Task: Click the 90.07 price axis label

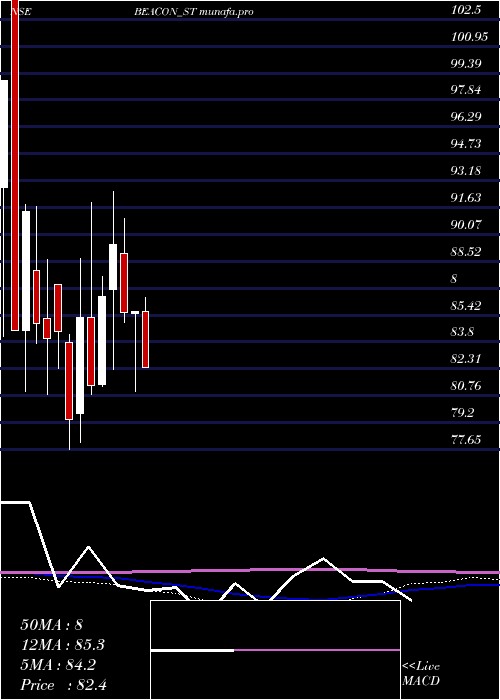Action: click(x=466, y=225)
